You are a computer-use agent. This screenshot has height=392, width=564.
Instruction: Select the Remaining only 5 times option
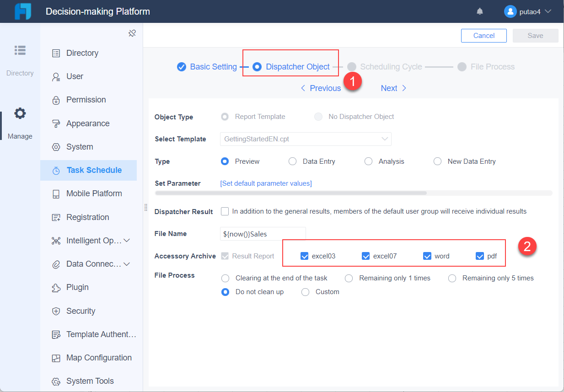pos(452,278)
